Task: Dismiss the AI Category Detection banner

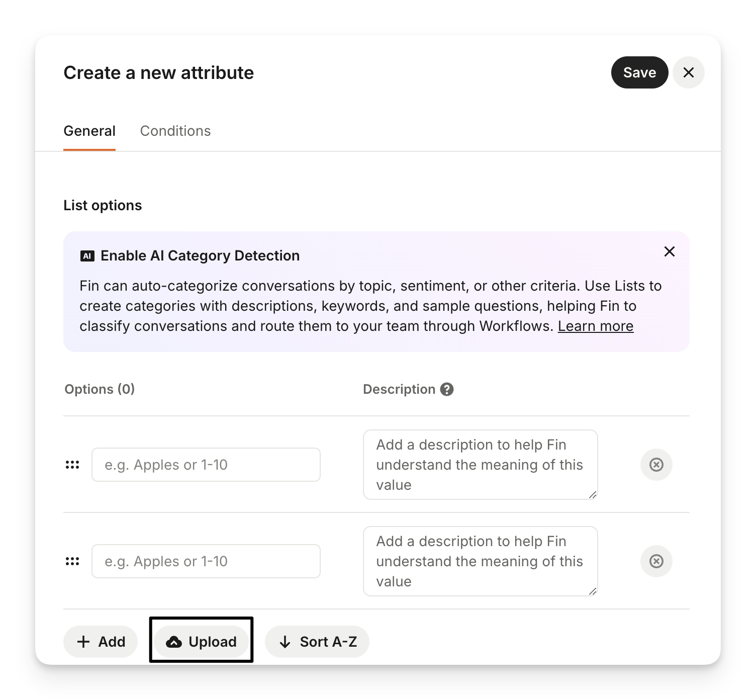Action: pos(669,251)
